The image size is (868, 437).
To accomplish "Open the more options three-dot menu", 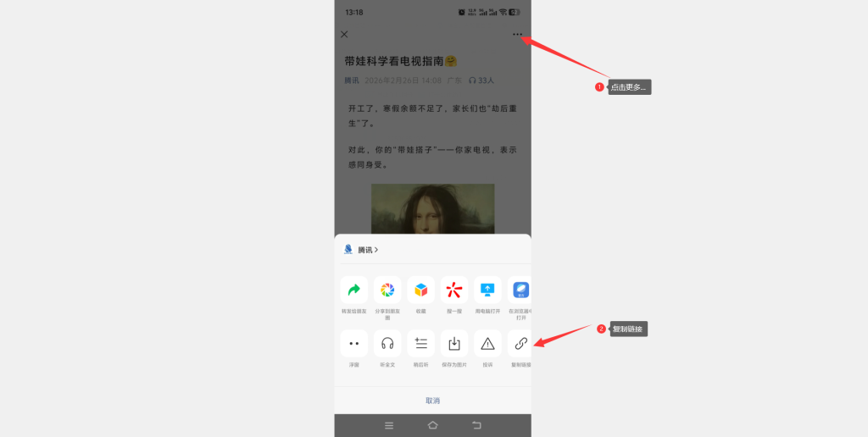I will click(517, 34).
